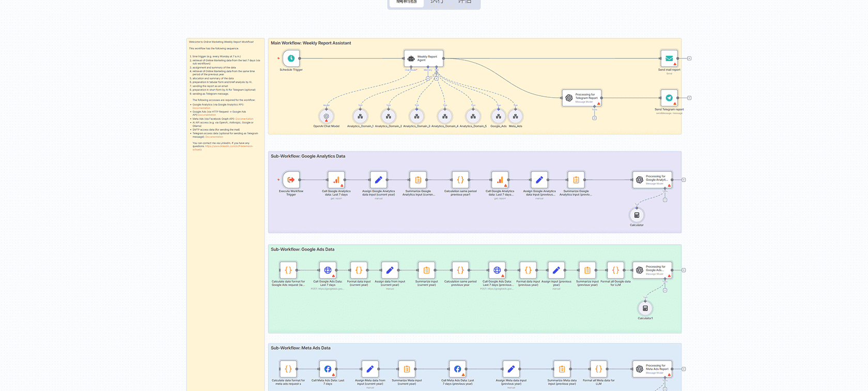The height and width of the screenshot is (391, 868).
Task: Open the OpenAI Chat Model node
Action: tap(326, 116)
